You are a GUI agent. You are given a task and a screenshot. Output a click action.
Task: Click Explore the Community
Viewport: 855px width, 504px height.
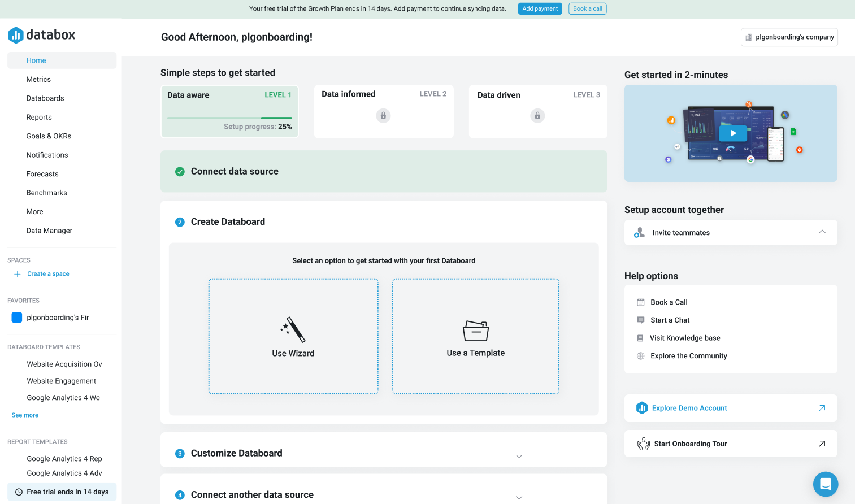(x=689, y=356)
